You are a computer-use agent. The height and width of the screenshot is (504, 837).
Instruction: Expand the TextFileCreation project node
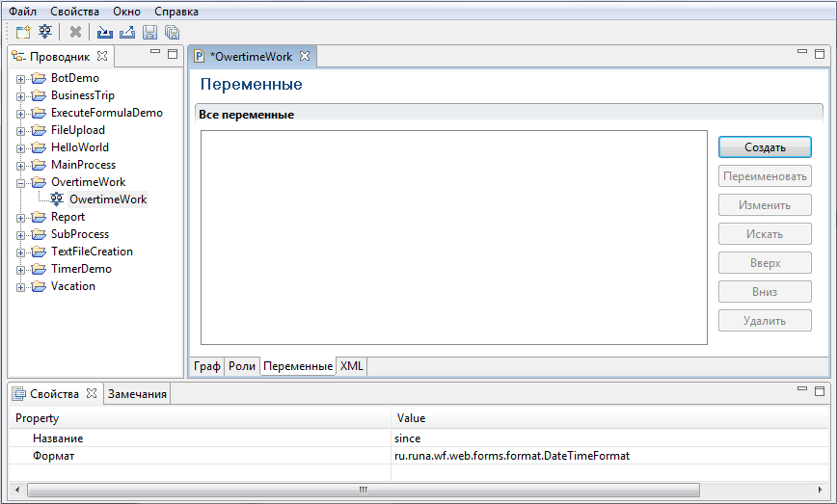20,252
